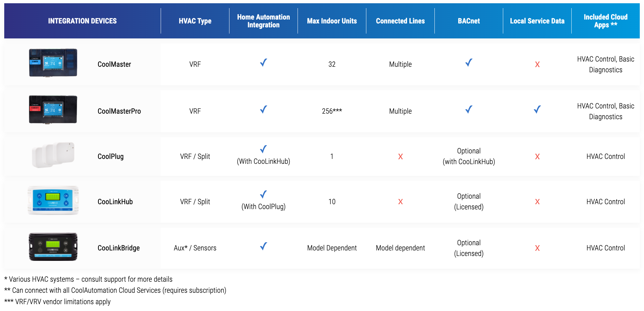Viewport: 644px width, 311px height.
Task: Click the HVAC Type column header
Action: pyautogui.click(x=195, y=21)
